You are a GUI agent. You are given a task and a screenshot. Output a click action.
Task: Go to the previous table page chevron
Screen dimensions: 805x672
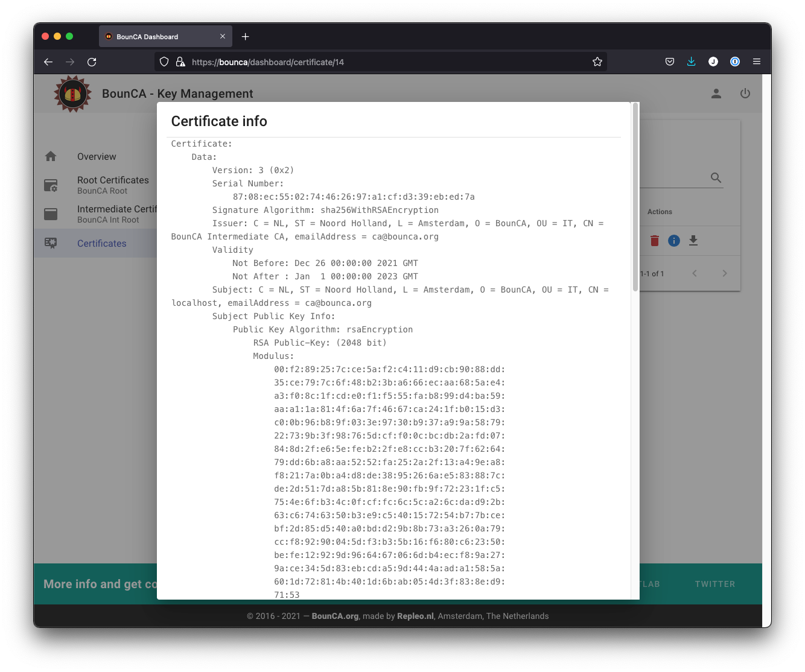pyautogui.click(x=695, y=273)
